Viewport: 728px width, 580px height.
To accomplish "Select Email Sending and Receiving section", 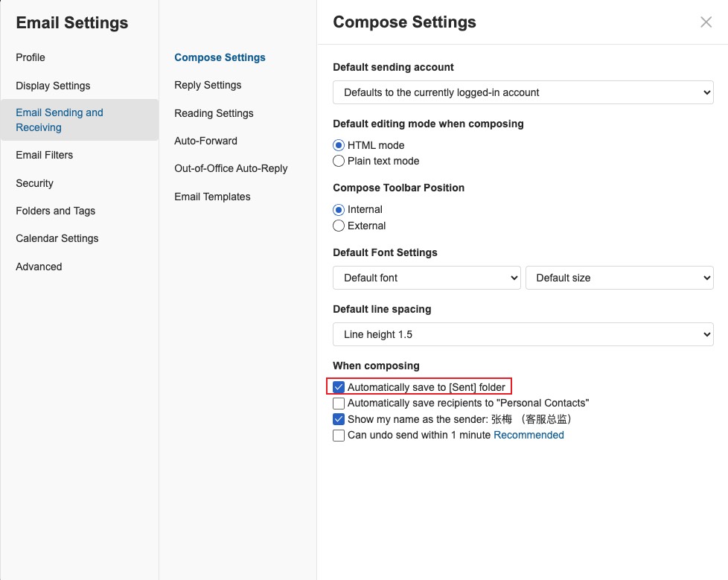I will 80,120.
